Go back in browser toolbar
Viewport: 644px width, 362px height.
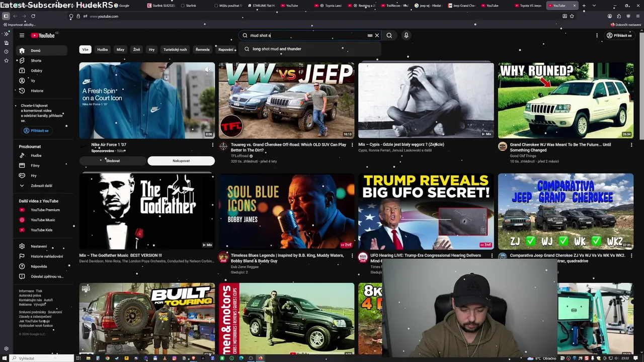coord(15,16)
